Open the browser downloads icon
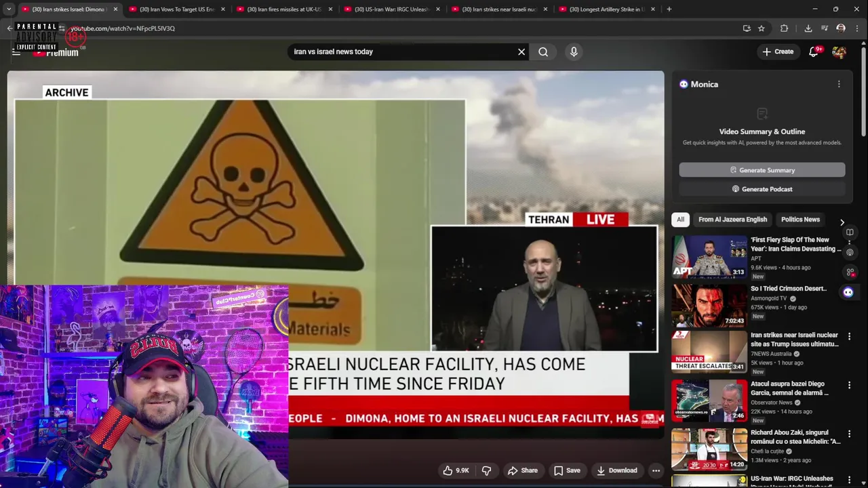The height and width of the screenshot is (488, 868). [808, 28]
